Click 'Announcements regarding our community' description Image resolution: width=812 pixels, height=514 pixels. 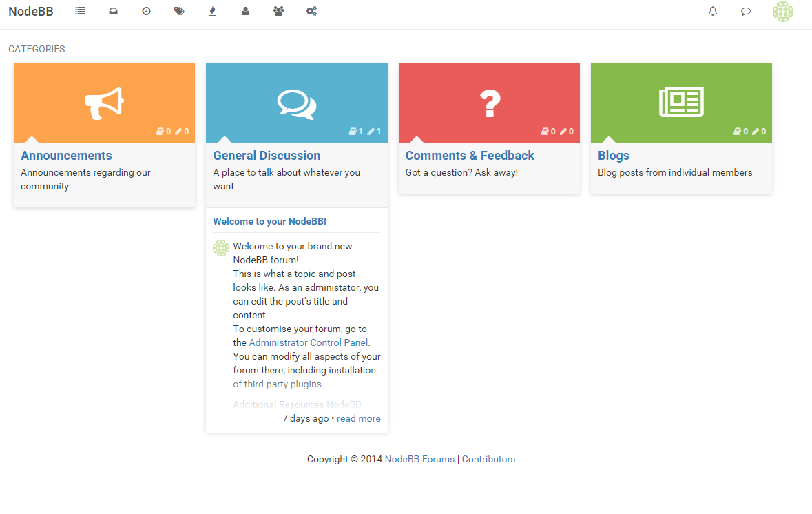pos(85,179)
